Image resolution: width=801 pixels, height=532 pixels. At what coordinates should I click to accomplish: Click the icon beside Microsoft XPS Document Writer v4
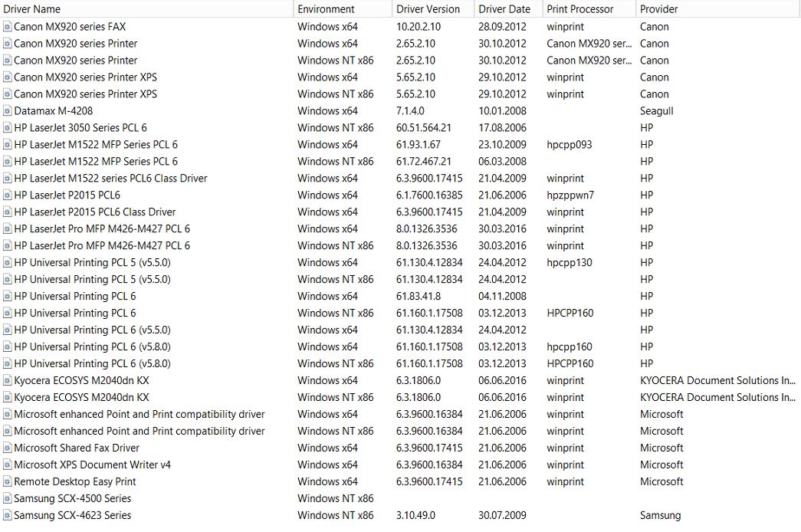click(7, 465)
